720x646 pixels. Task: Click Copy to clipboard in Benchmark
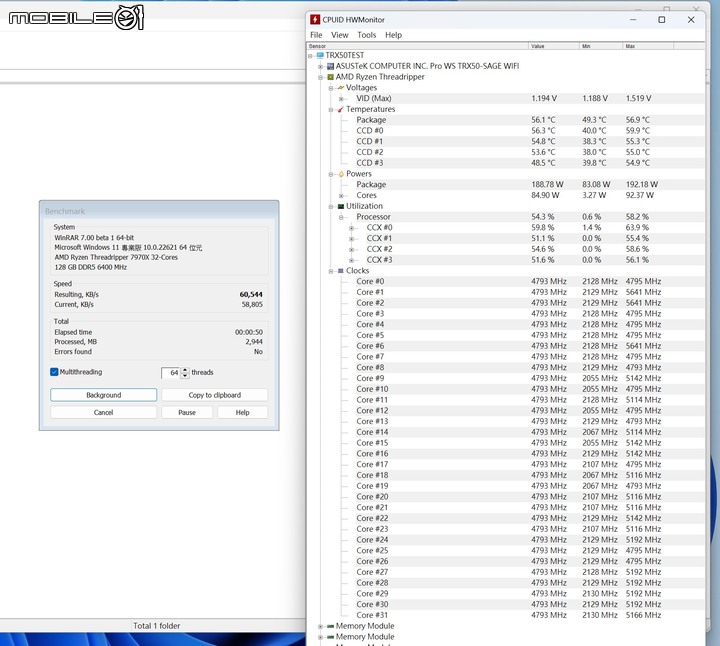click(214, 395)
